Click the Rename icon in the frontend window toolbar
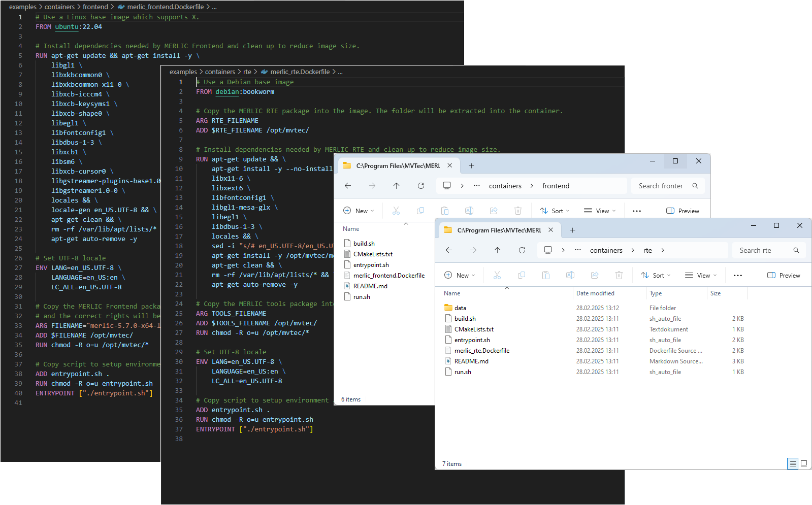The width and height of the screenshot is (812, 505). click(x=469, y=211)
